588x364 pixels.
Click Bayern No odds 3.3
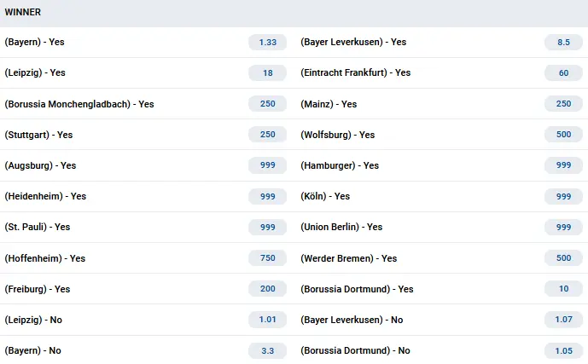click(x=267, y=351)
